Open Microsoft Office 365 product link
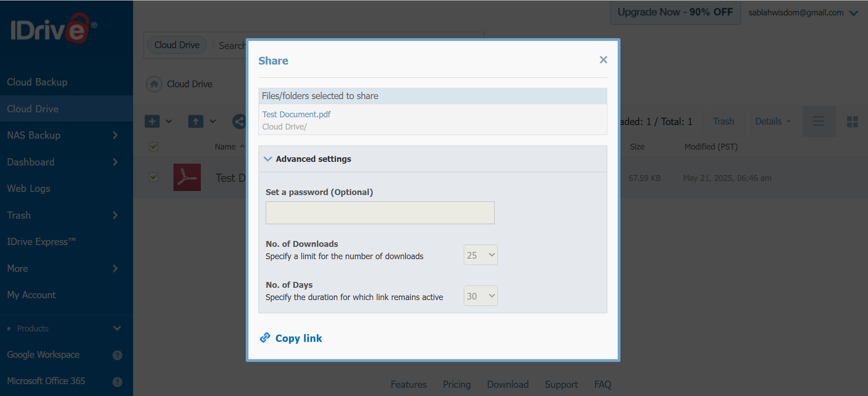The image size is (868, 396). 46,381
